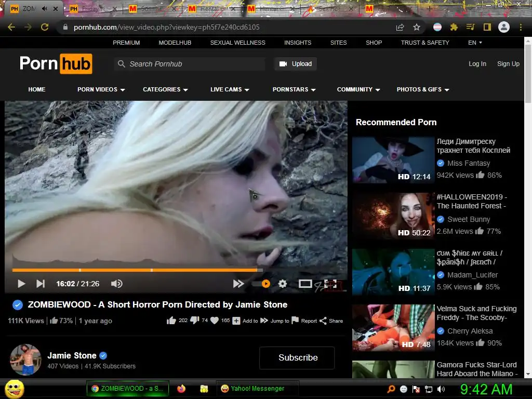The width and height of the screenshot is (532, 399).
Task: Open the Miss Fantasy recommended thumbnail
Action: [x=393, y=160]
